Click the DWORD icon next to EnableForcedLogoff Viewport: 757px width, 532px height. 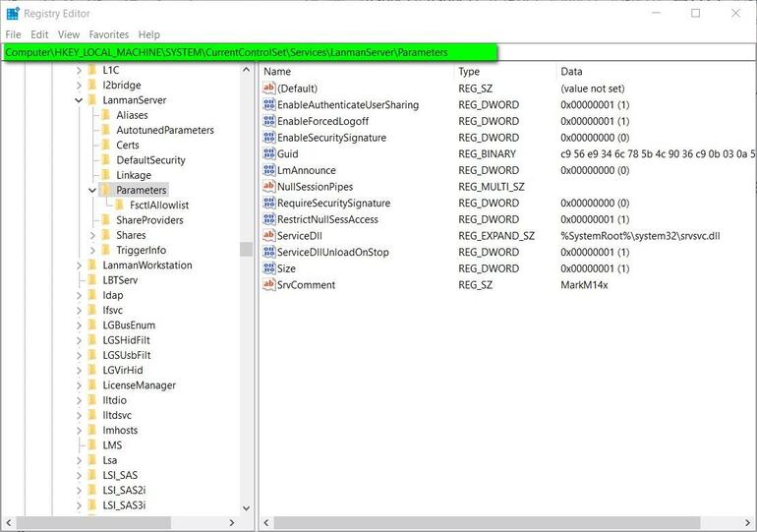coord(269,121)
